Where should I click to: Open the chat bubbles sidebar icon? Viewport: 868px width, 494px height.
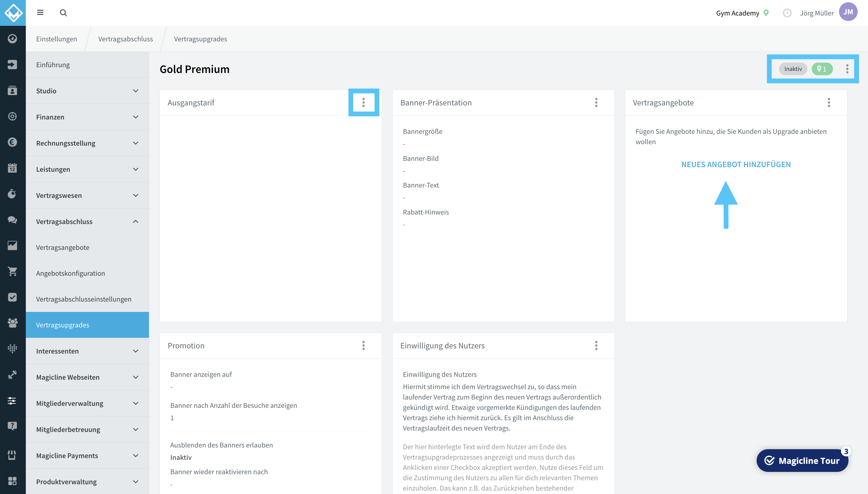click(x=13, y=219)
